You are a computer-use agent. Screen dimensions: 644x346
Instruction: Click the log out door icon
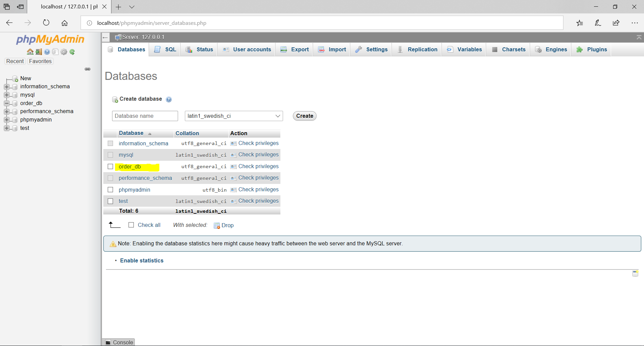[39, 52]
